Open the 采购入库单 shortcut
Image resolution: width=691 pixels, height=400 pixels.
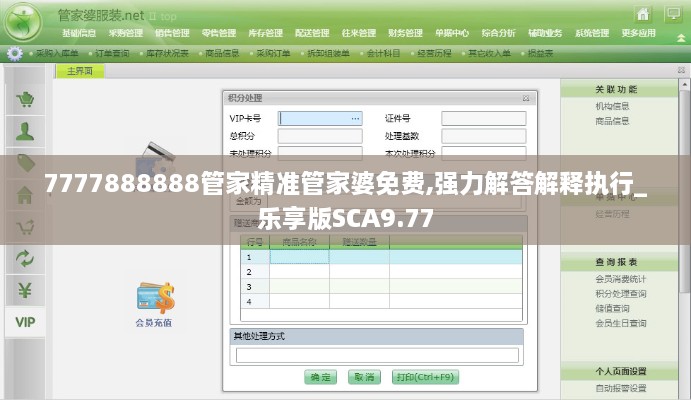point(57,53)
